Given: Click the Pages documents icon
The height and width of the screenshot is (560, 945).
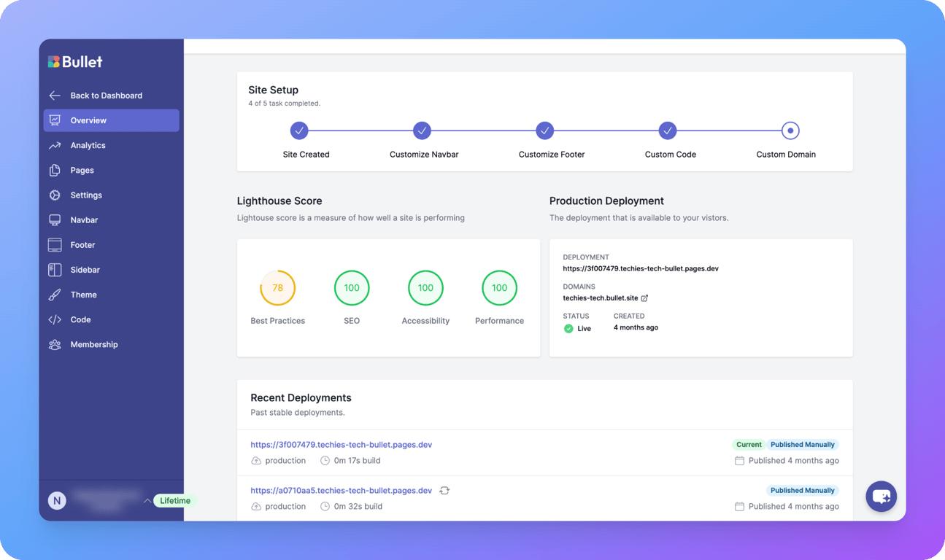Looking at the screenshot, I should coord(55,170).
